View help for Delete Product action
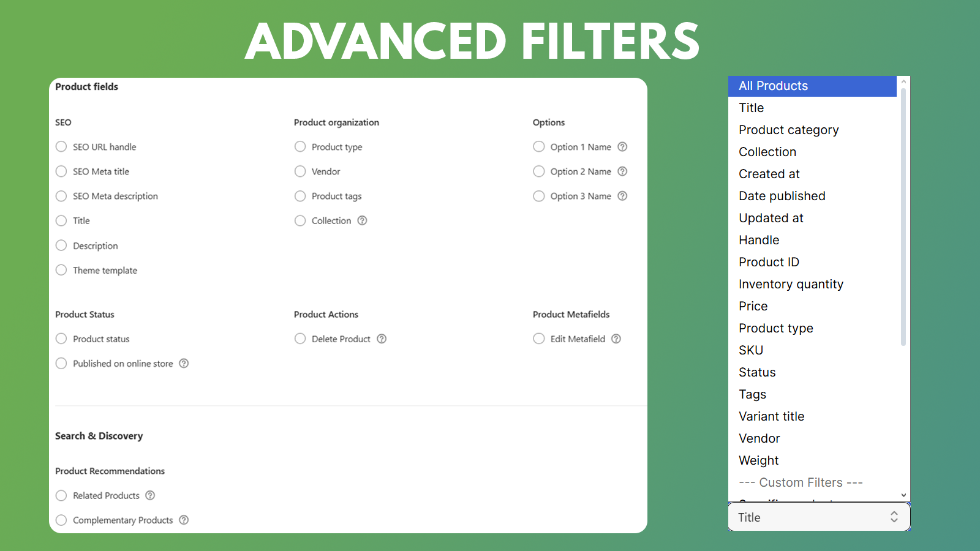 (382, 339)
